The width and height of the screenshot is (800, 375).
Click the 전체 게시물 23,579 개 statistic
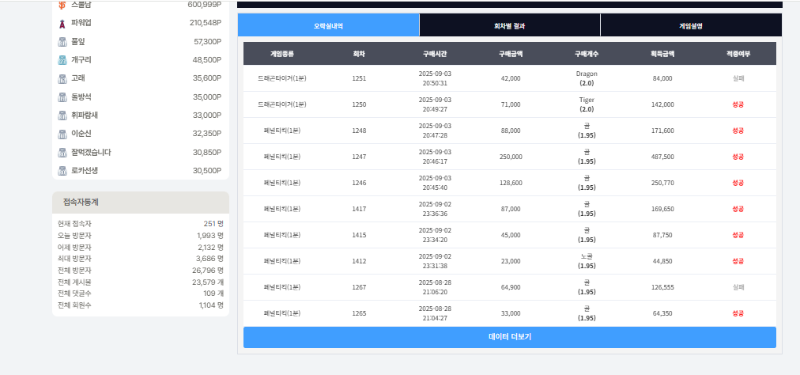tap(140, 282)
